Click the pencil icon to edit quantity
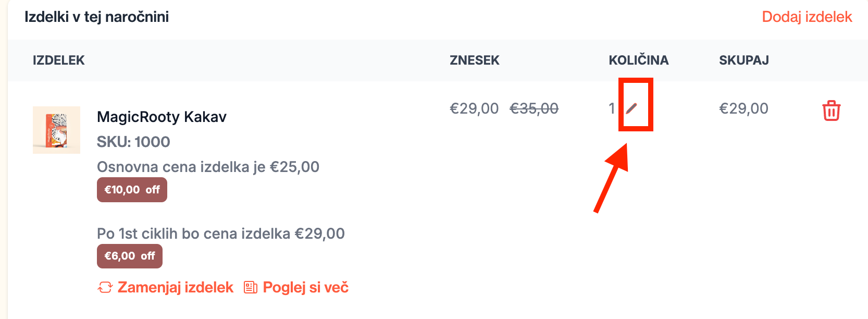 631,108
